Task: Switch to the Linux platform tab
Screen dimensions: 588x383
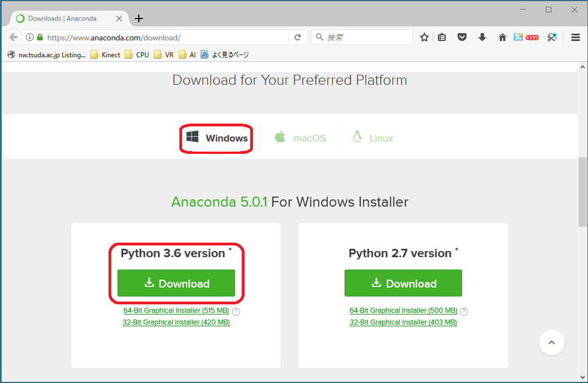Action: (372, 138)
